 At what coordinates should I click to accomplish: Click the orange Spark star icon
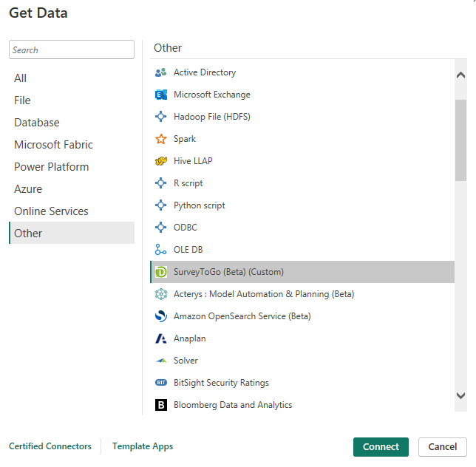pos(161,139)
